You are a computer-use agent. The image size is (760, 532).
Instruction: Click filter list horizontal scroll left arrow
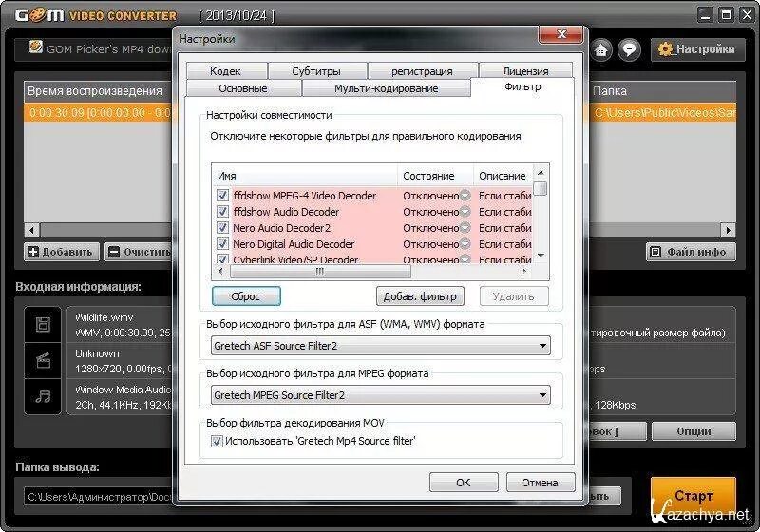(220, 272)
